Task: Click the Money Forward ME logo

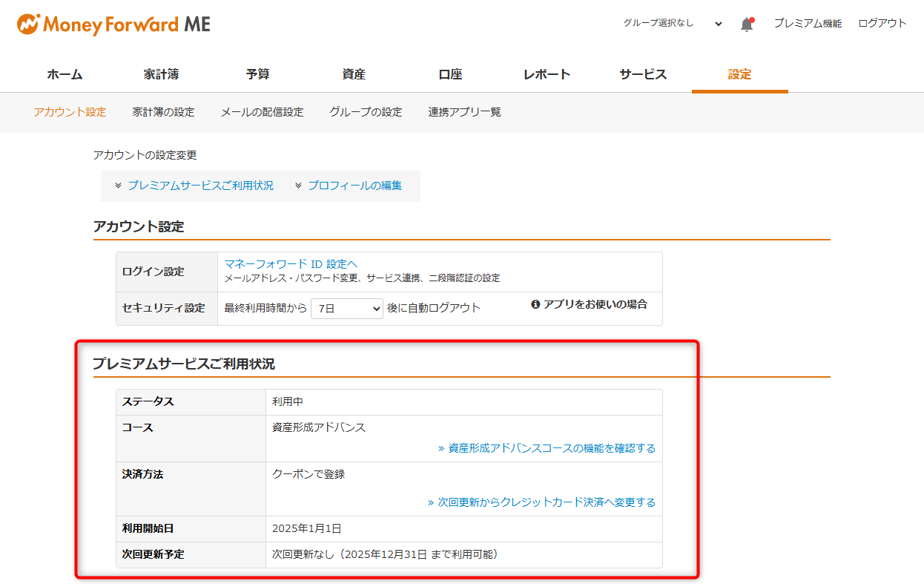Action: point(113,24)
